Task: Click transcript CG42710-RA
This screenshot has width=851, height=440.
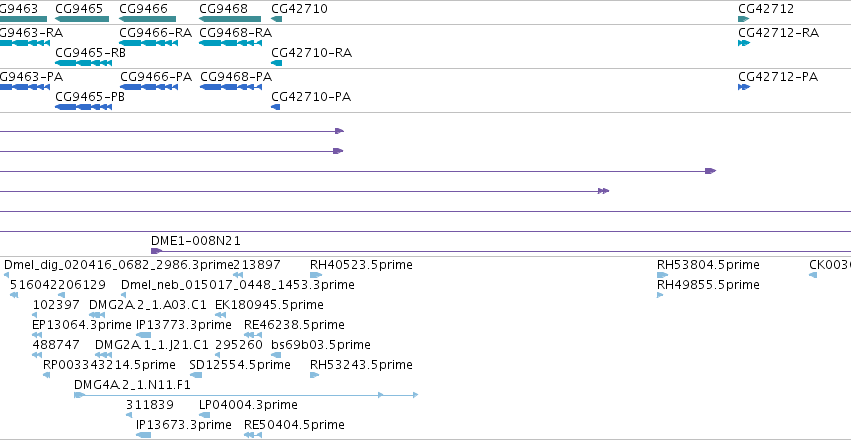Action: [x=276, y=63]
